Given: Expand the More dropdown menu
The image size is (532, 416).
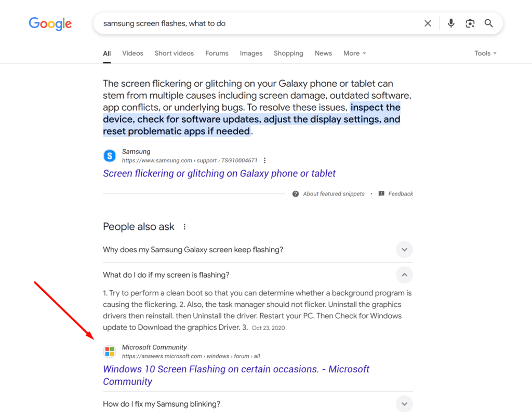Looking at the screenshot, I should 354,54.
